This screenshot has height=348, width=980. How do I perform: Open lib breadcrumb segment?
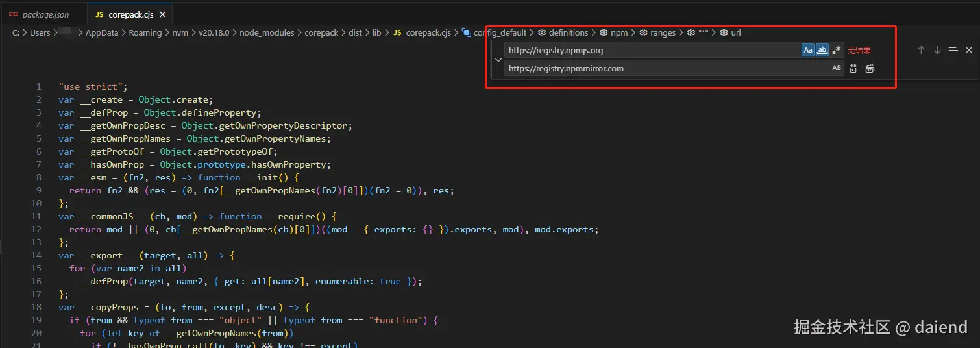[376, 32]
